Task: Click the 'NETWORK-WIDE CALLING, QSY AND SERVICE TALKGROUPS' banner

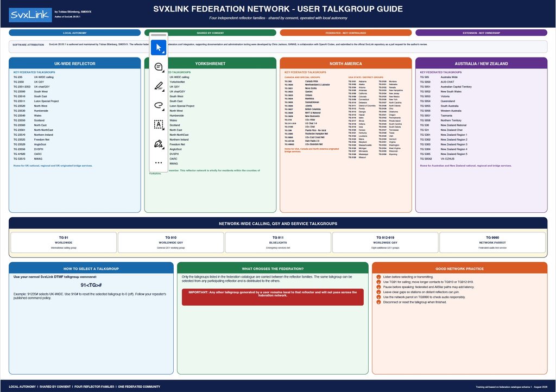Action: click(278, 224)
